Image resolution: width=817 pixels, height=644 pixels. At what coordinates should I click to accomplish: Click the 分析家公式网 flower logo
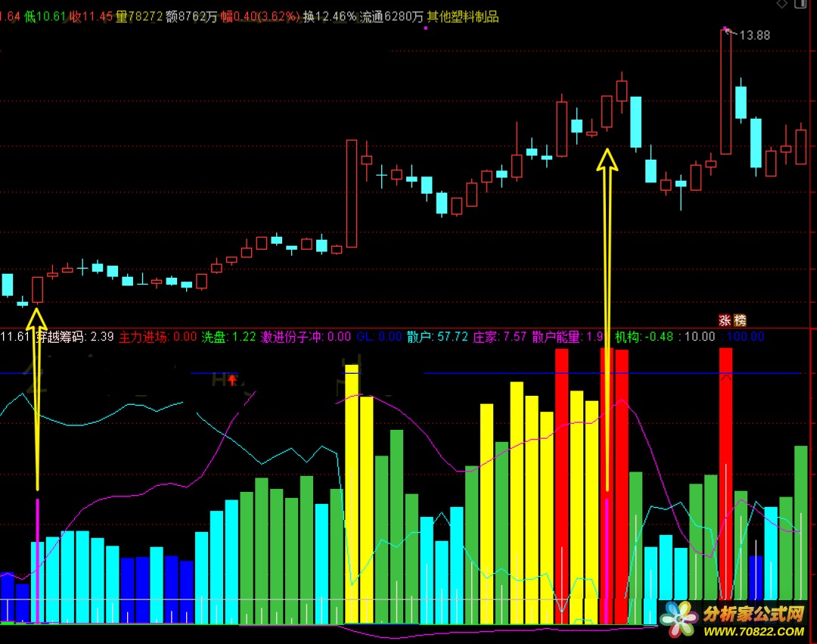point(679,619)
